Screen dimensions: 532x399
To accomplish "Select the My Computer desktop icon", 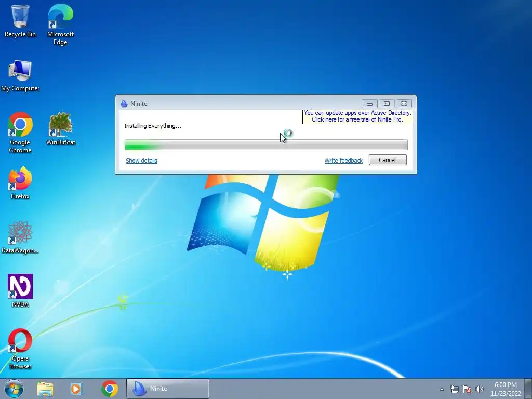I will tap(20, 76).
